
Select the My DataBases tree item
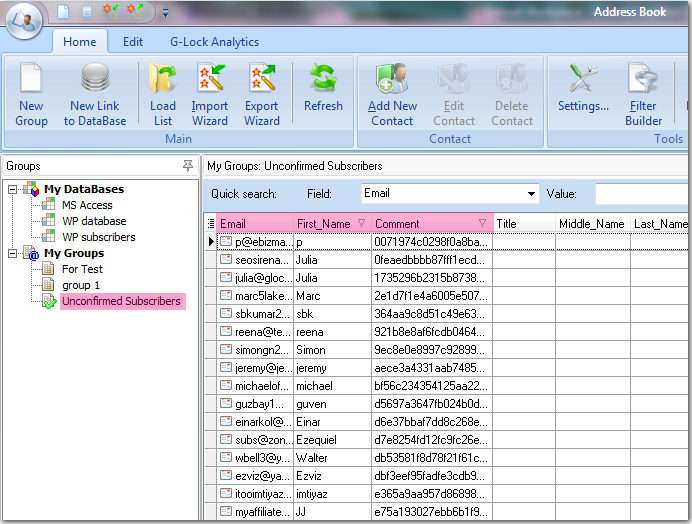tap(84, 189)
